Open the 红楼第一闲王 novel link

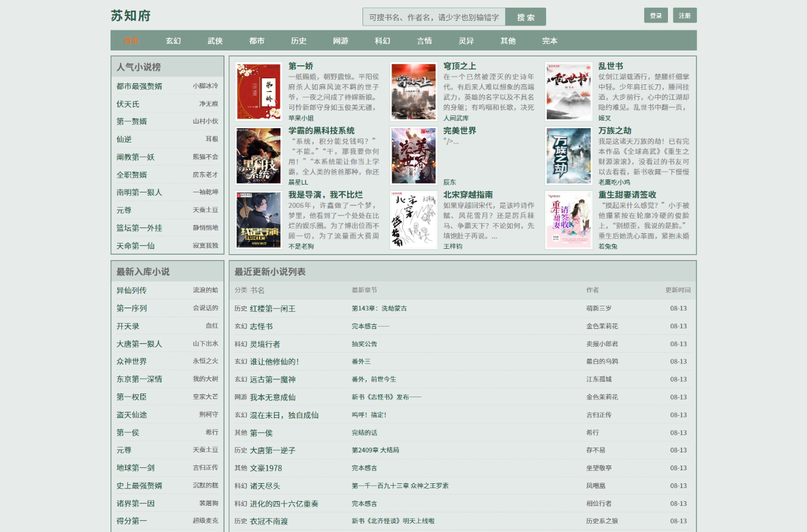273,309
